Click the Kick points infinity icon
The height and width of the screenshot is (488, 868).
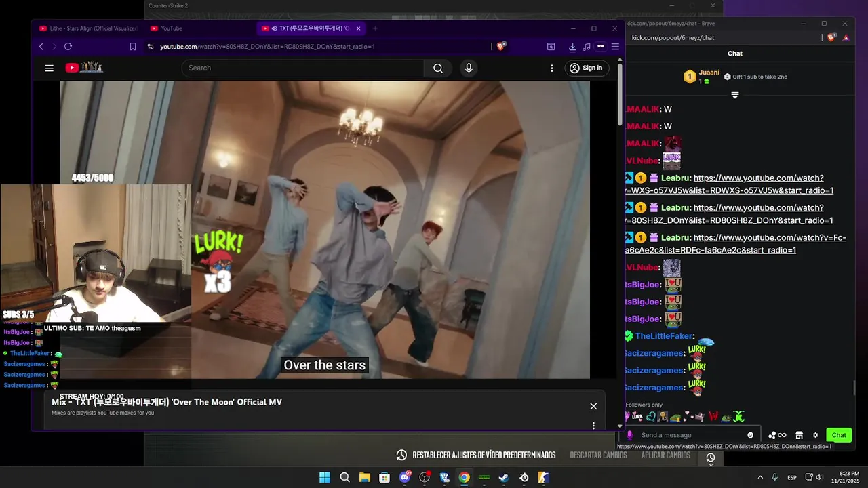[x=777, y=435]
